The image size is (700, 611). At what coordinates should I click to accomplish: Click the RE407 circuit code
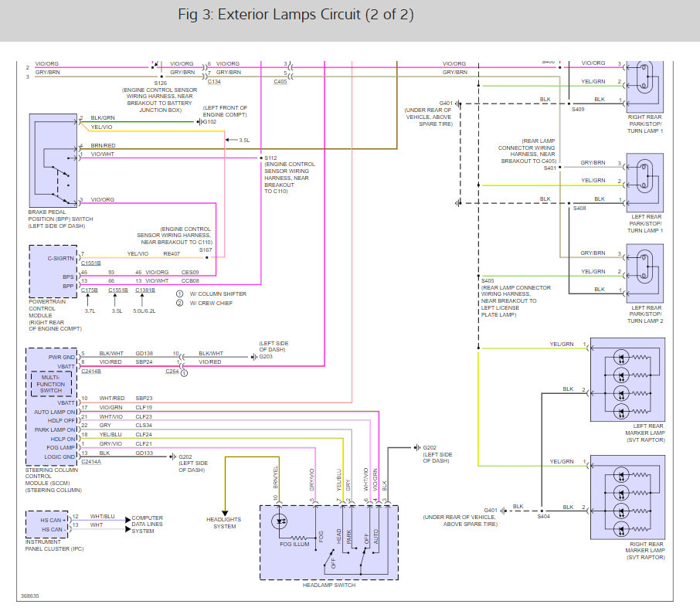click(172, 253)
